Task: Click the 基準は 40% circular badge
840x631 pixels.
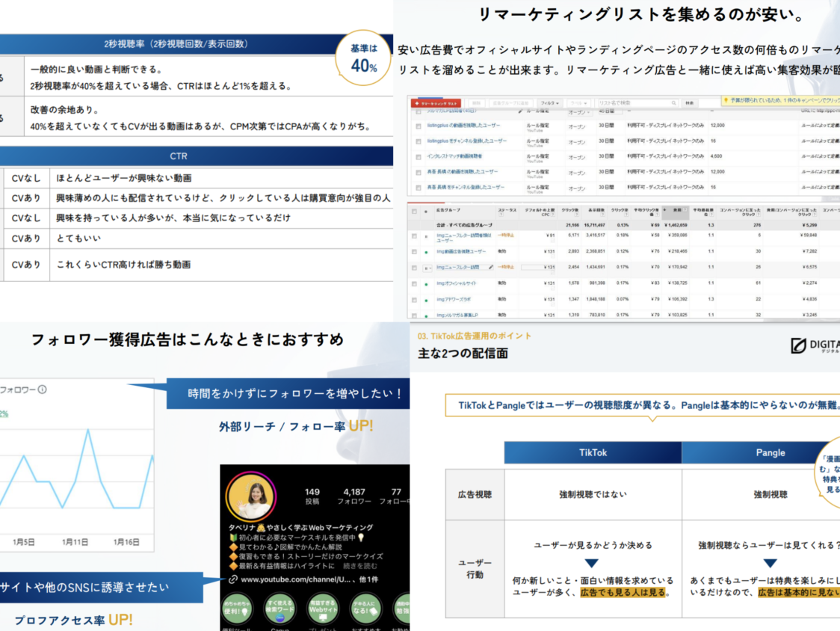Action: tap(364, 58)
